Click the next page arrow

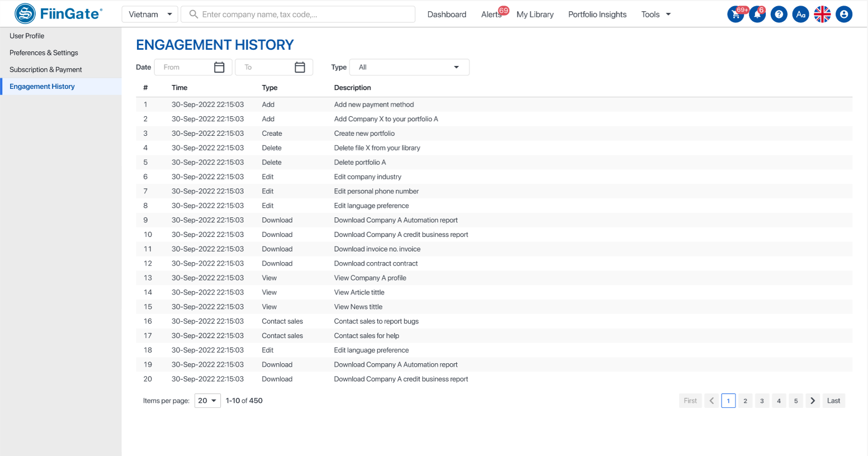coord(813,401)
